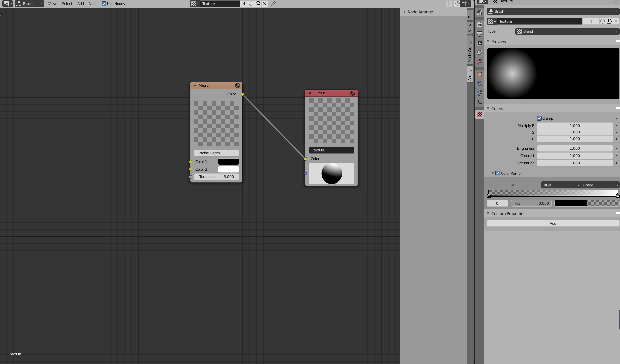The width and height of the screenshot is (620, 364).
Task: Open the Scene properties tab
Action: tap(480, 53)
